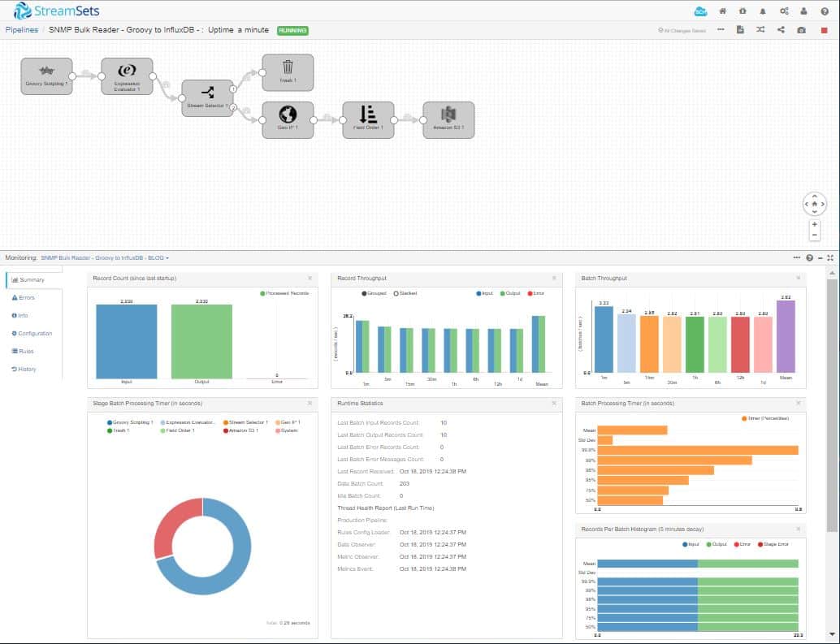Select the Geo IP 1 processor
The width and height of the screenshot is (840, 644).
tap(288, 119)
